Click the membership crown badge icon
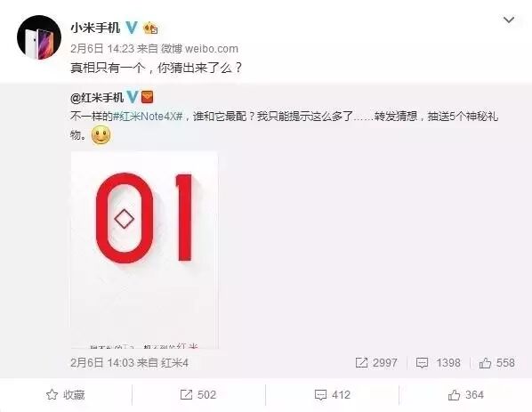Viewport: 532px width, 412px height. (150, 28)
